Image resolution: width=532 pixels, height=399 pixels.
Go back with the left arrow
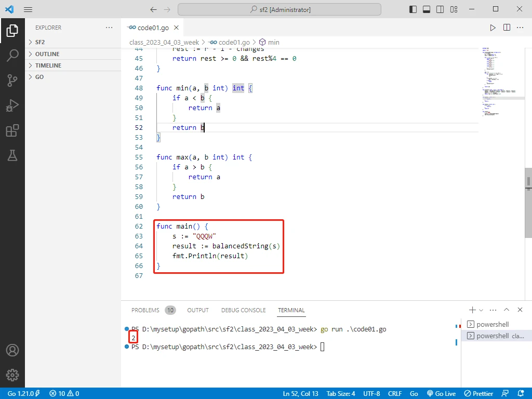pyautogui.click(x=153, y=9)
